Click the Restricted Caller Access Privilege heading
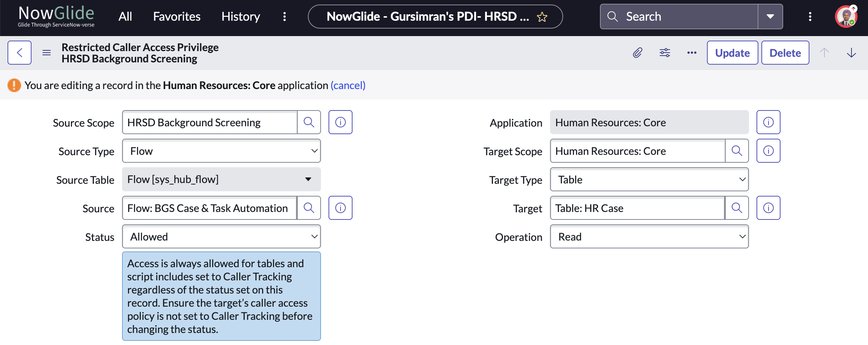This screenshot has height=345, width=868. click(140, 47)
